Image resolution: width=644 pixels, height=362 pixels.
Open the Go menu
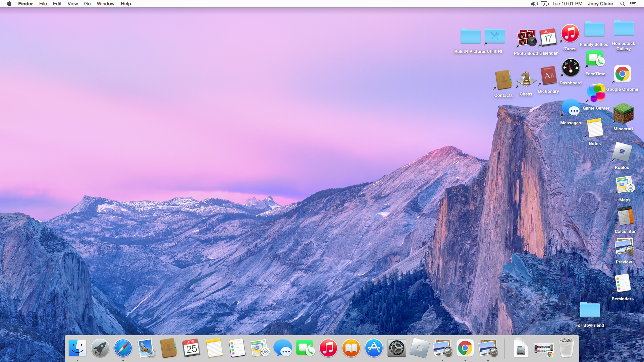coord(87,4)
